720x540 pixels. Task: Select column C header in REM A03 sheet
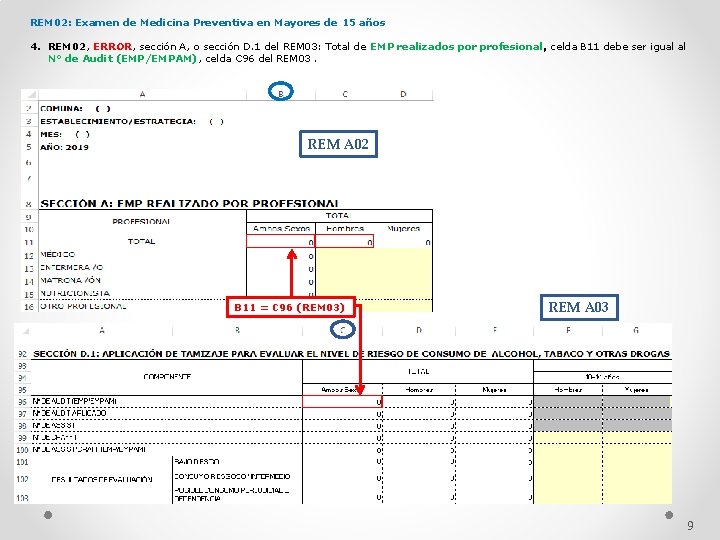pos(343,330)
